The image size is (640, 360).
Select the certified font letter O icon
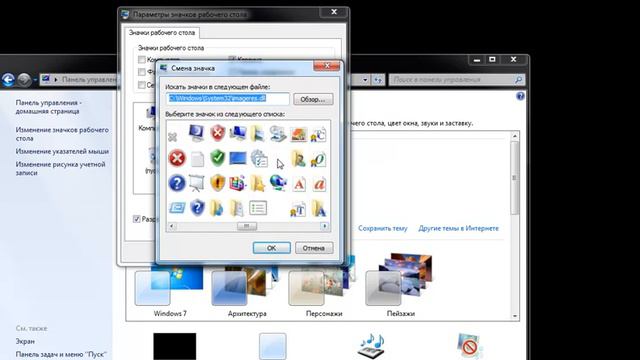pos(318,159)
